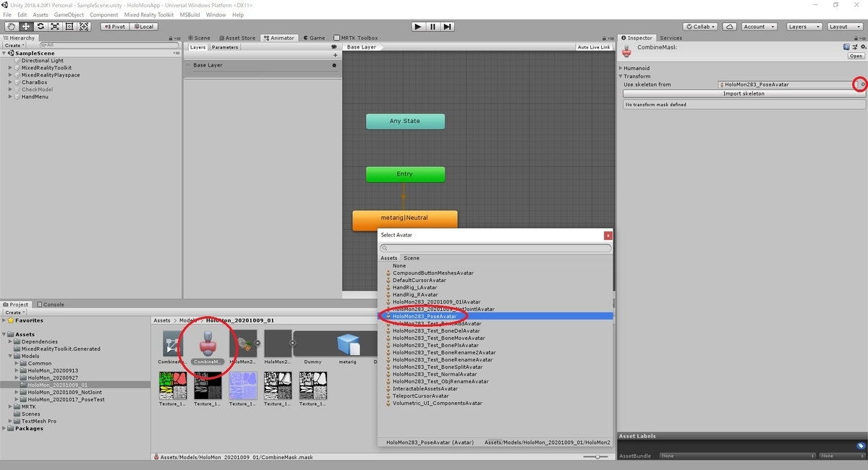Expand the Favorites group
The height and width of the screenshot is (470, 868).
tap(5, 320)
